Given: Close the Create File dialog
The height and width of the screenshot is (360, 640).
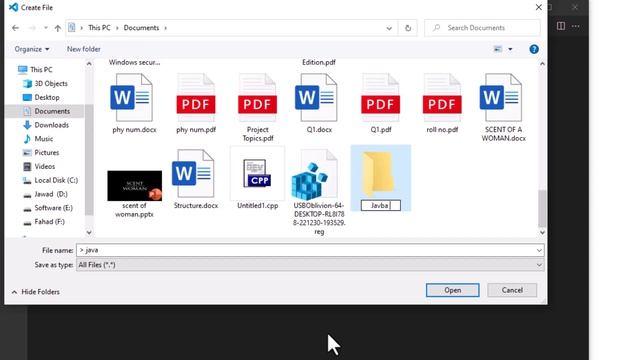Looking at the screenshot, I should tap(539, 7).
